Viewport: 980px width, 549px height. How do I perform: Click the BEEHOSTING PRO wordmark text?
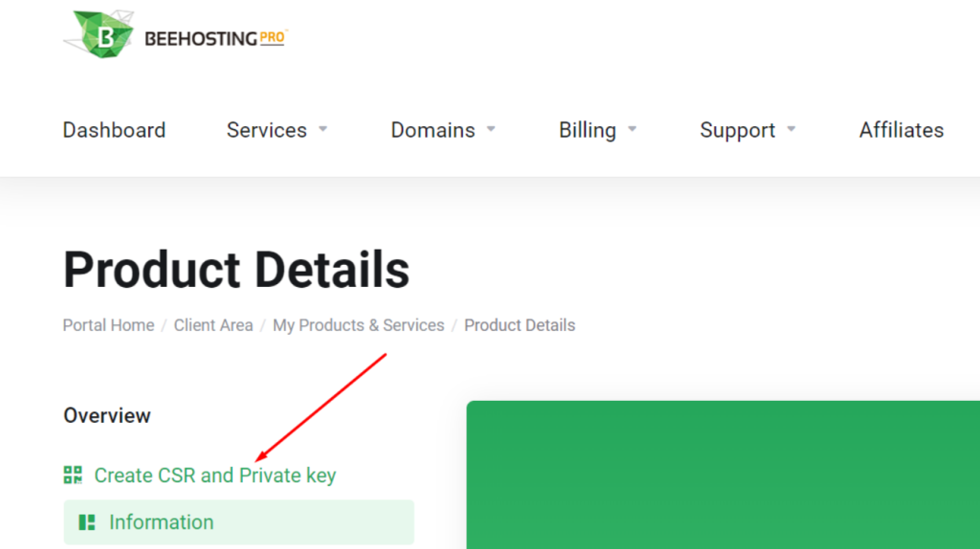pos(214,38)
